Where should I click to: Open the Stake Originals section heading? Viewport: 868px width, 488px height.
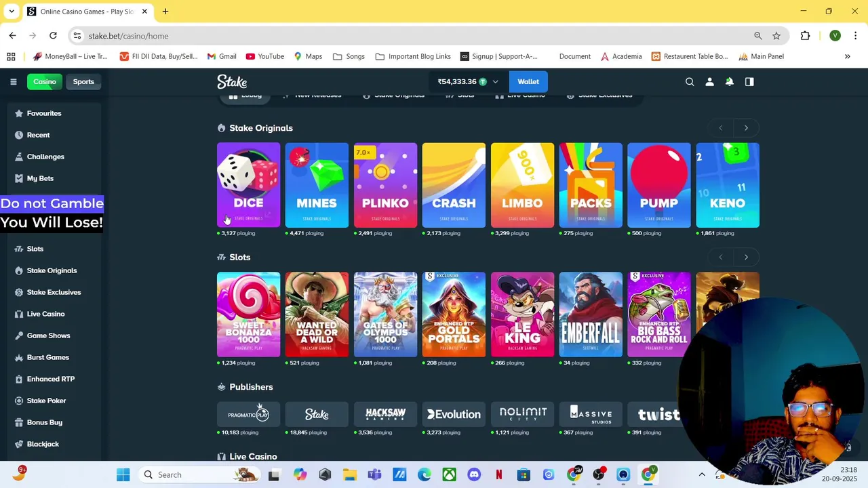click(x=261, y=128)
